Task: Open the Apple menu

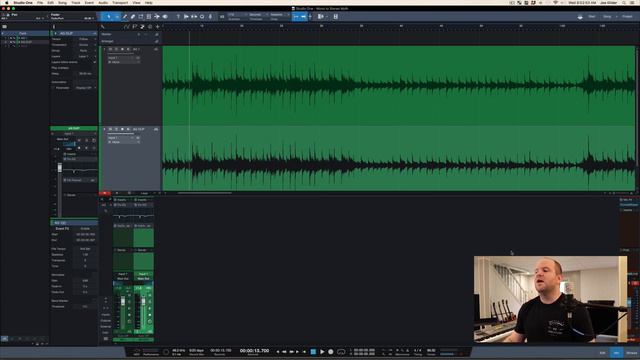Action: click(7, 2)
